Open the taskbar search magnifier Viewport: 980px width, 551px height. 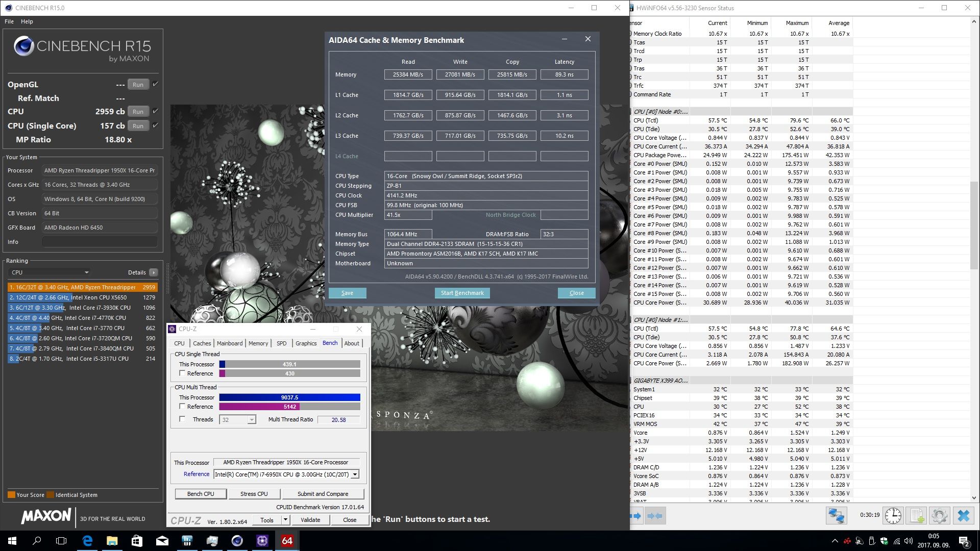[37, 541]
